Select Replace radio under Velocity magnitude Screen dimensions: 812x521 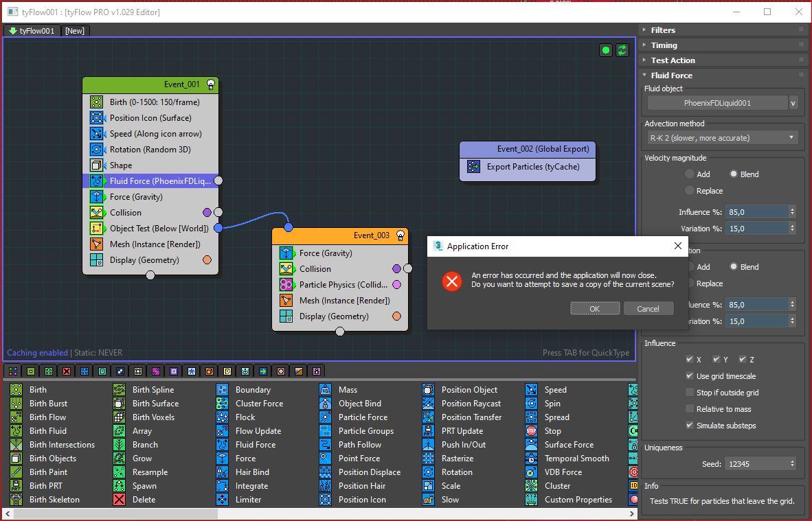click(690, 191)
